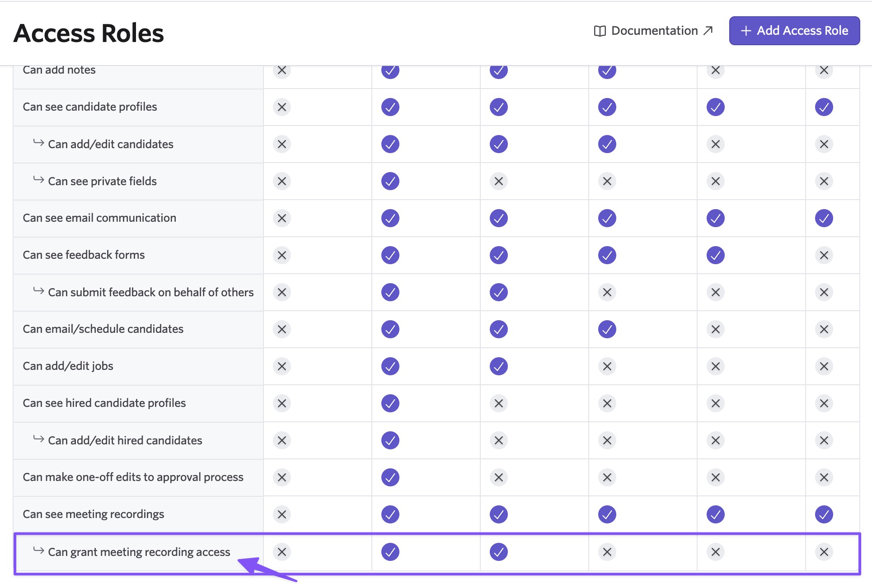This screenshot has width=872, height=588.
Task: Click the plus icon in Add Access Role
Action: 746,31
